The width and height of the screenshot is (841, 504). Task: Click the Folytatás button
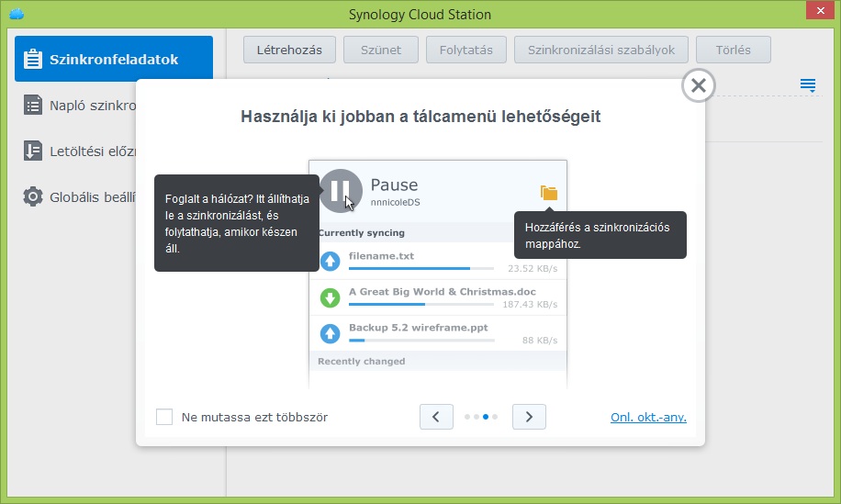point(466,50)
